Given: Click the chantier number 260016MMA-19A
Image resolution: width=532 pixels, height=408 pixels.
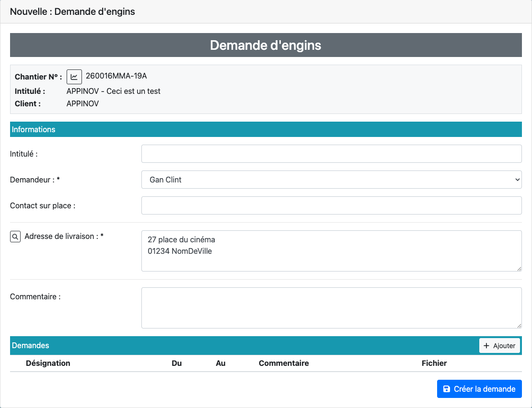Looking at the screenshot, I should (116, 76).
